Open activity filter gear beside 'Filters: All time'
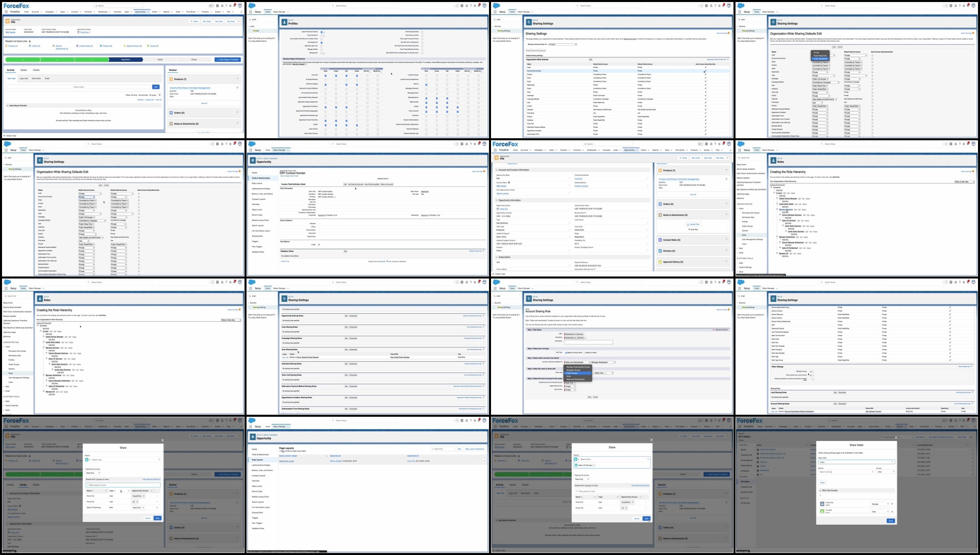 (x=160, y=95)
